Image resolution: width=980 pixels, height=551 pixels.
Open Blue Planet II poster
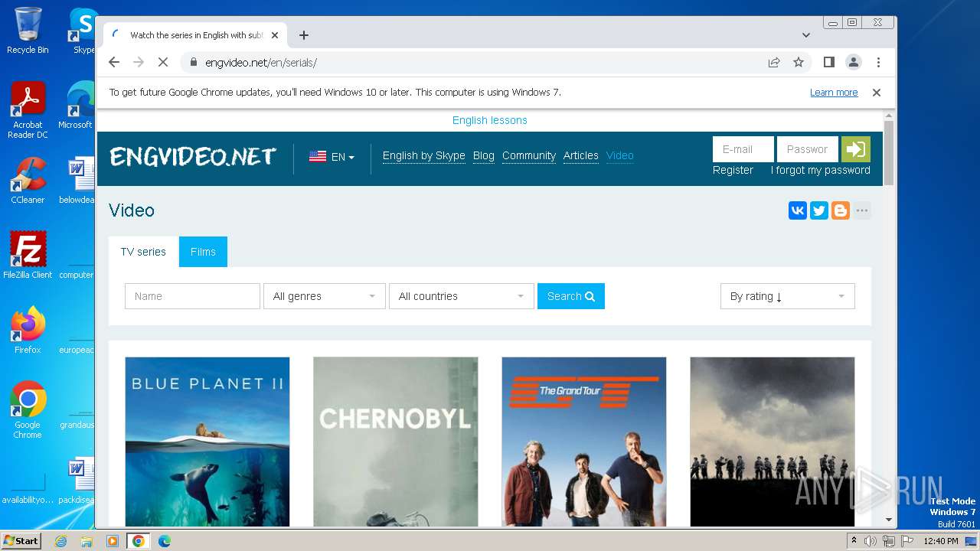207,442
